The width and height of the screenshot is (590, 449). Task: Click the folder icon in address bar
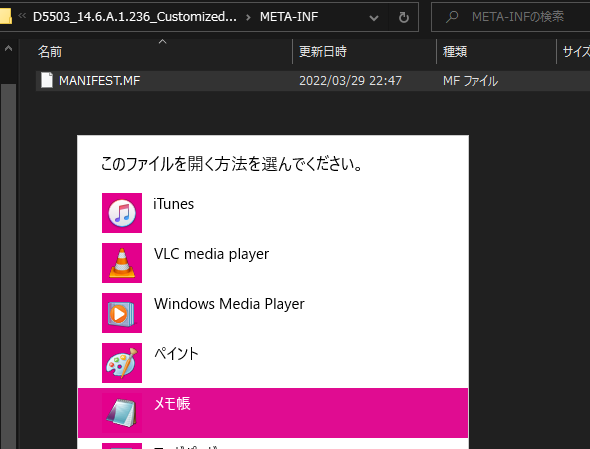pos(5,17)
